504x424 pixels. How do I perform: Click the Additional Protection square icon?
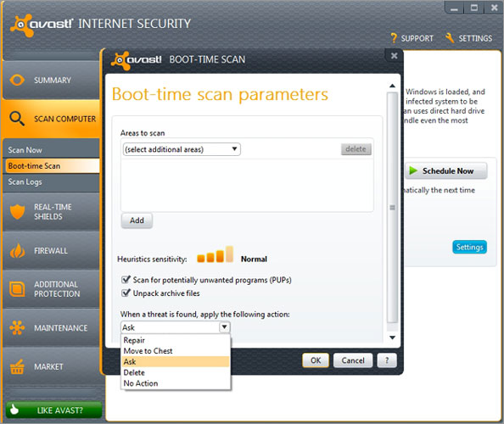click(17, 289)
